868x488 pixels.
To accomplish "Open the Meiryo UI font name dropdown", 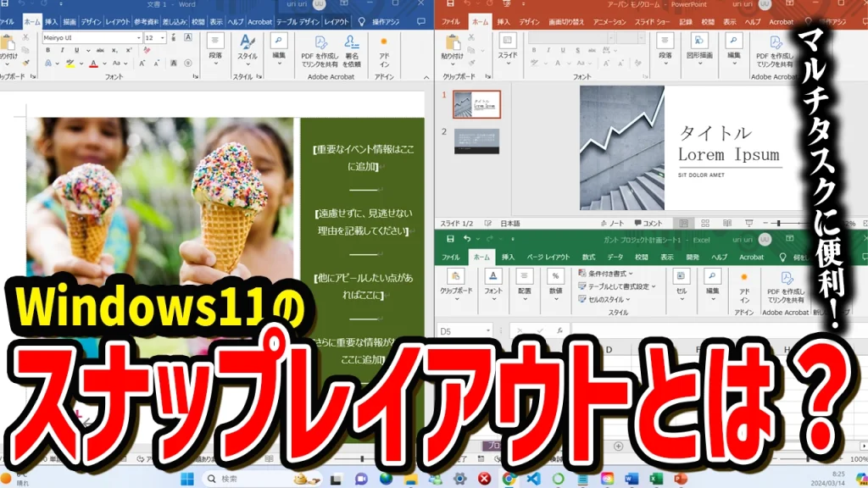I will (x=92, y=38).
